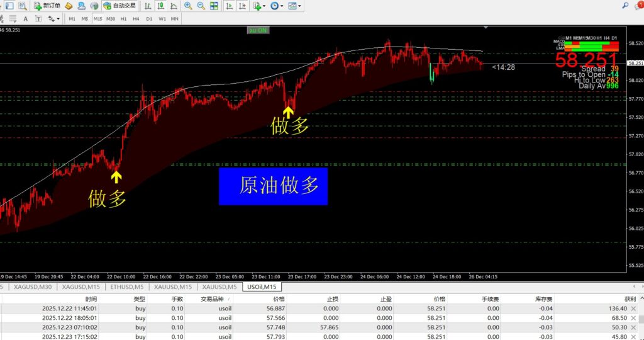Switch chart to candlestick style
Viewport: 644px width, 340px height.
click(160, 6)
